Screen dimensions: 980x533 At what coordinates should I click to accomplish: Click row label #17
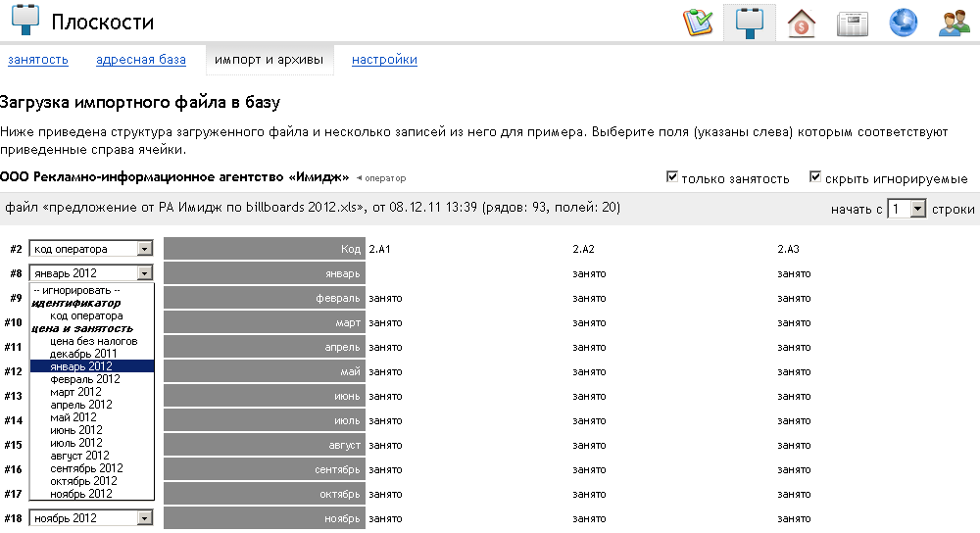click(x=13, y=494)
